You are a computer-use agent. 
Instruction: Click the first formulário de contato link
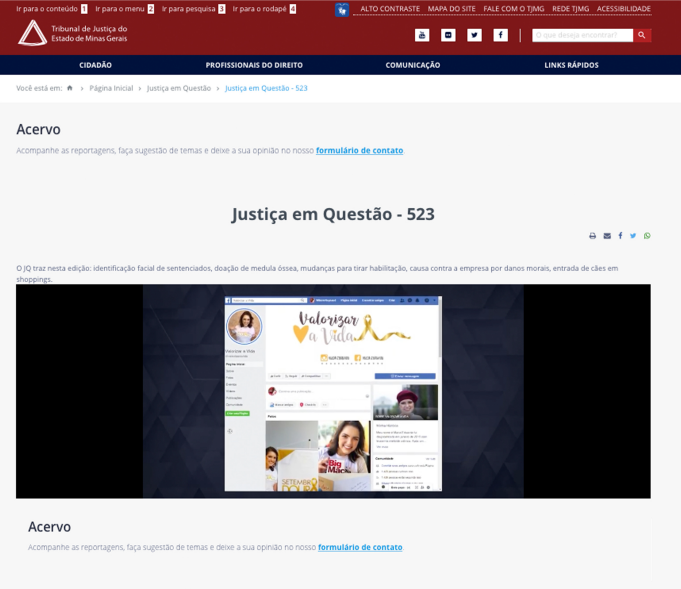pos(359,151)
